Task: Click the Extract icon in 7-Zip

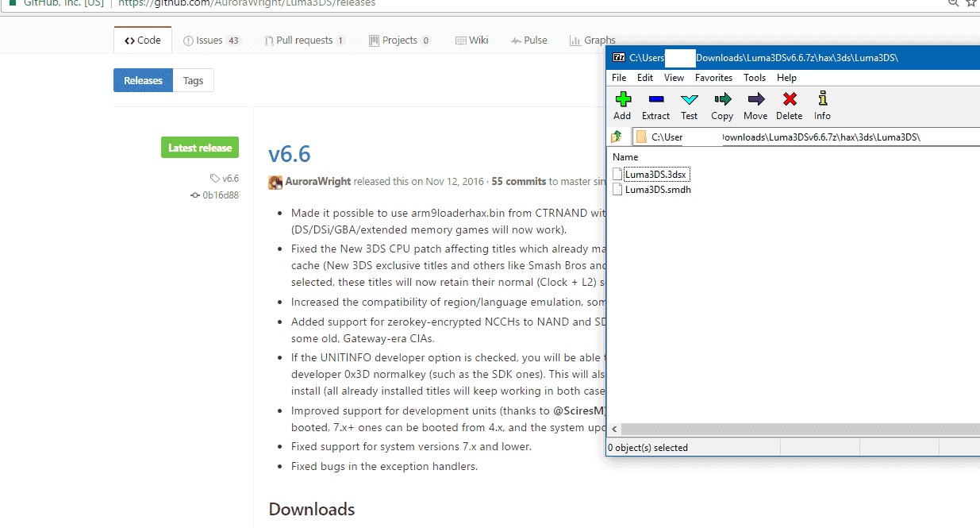Action: pos(655,99)
